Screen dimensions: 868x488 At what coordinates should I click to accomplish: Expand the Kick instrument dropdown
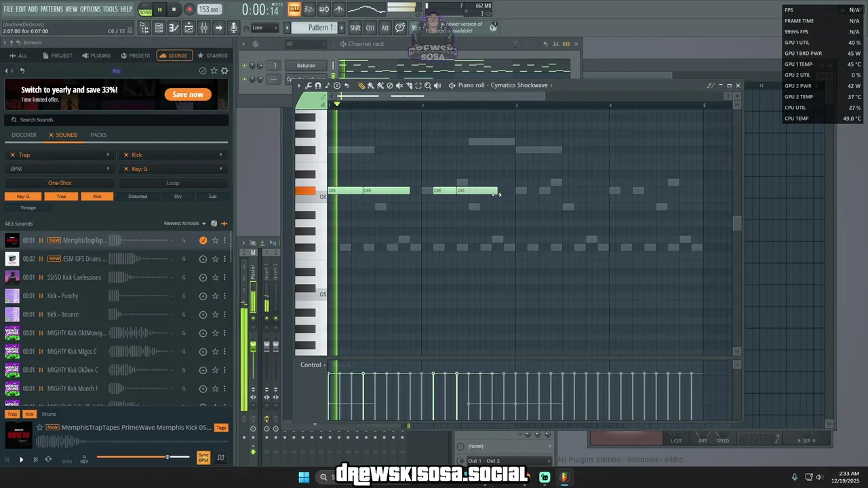(x=173, y=155)
